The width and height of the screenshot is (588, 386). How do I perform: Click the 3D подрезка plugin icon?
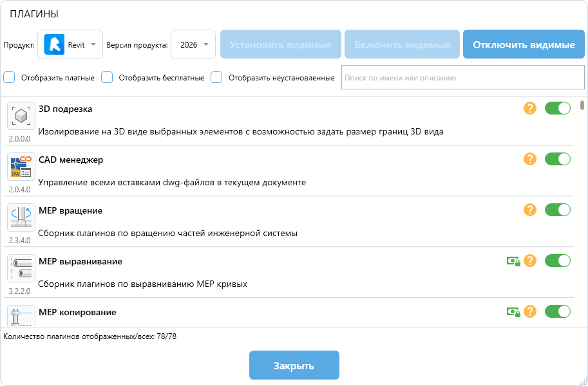tap(21, 116)
